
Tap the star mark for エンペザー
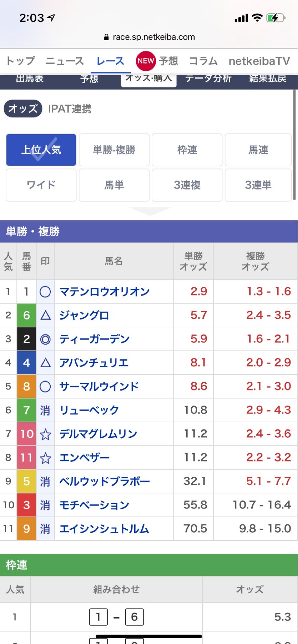(x=45, y=458)
